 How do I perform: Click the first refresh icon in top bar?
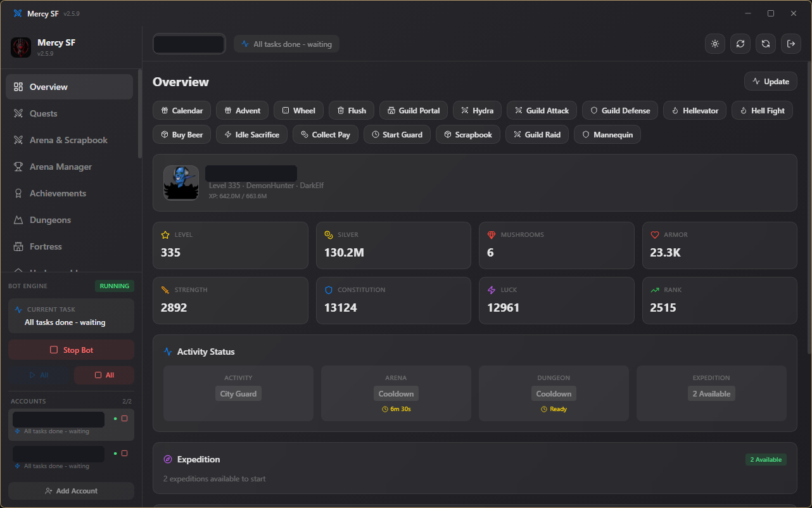point(740,44)
